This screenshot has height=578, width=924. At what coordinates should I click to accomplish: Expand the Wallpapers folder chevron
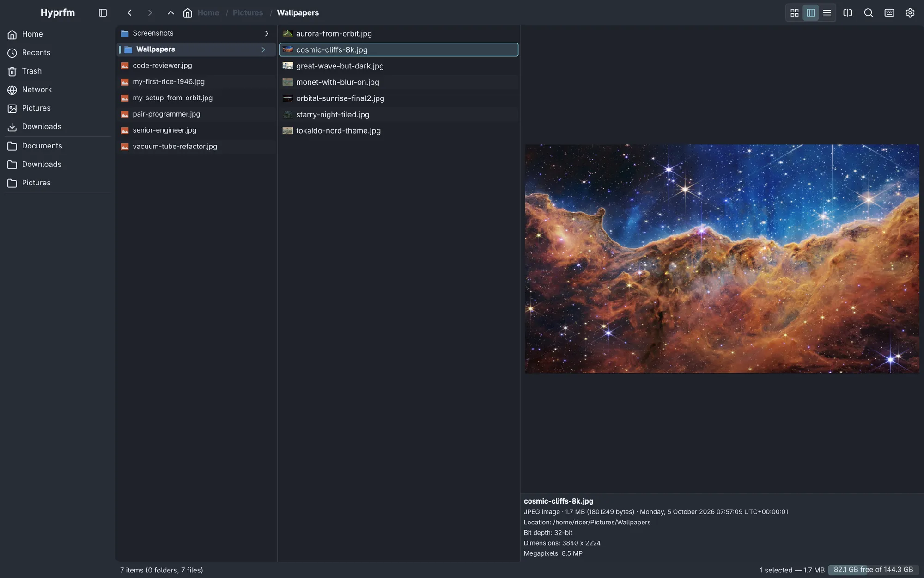[263, 49]
